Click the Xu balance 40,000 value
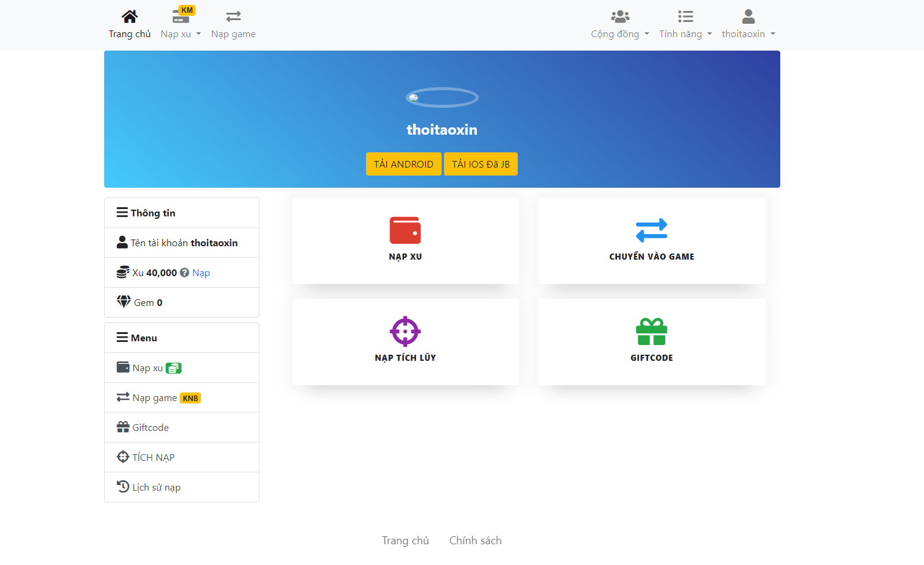The height and width of the screenshot is (565, 924). (x=161, y=273)
